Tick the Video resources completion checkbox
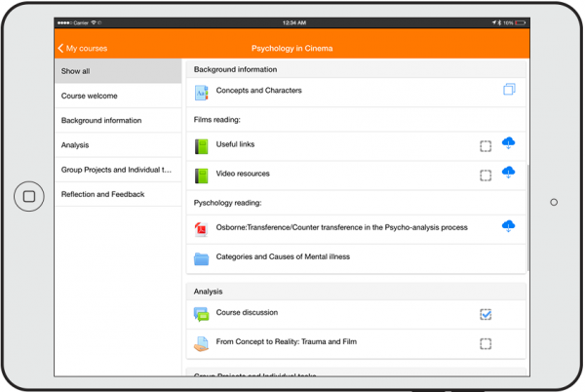585x392 pixels. tap(486, 176)
